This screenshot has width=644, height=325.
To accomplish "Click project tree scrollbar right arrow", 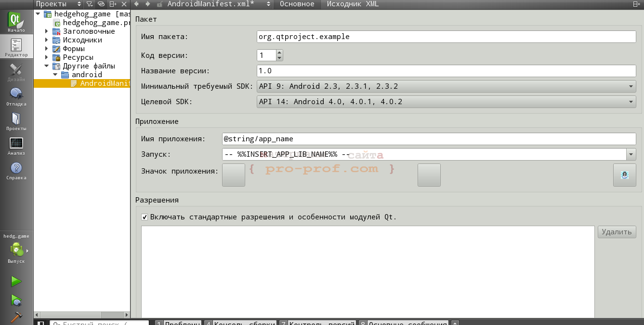I will point(127,315).
